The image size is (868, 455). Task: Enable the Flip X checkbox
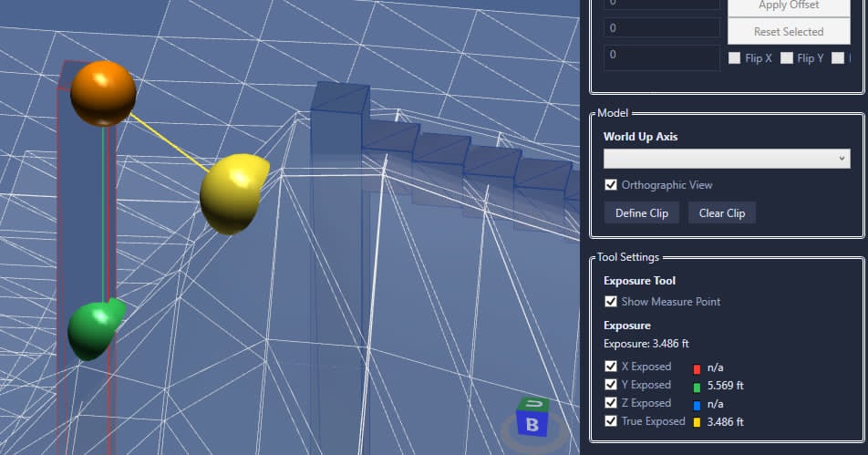735,58
